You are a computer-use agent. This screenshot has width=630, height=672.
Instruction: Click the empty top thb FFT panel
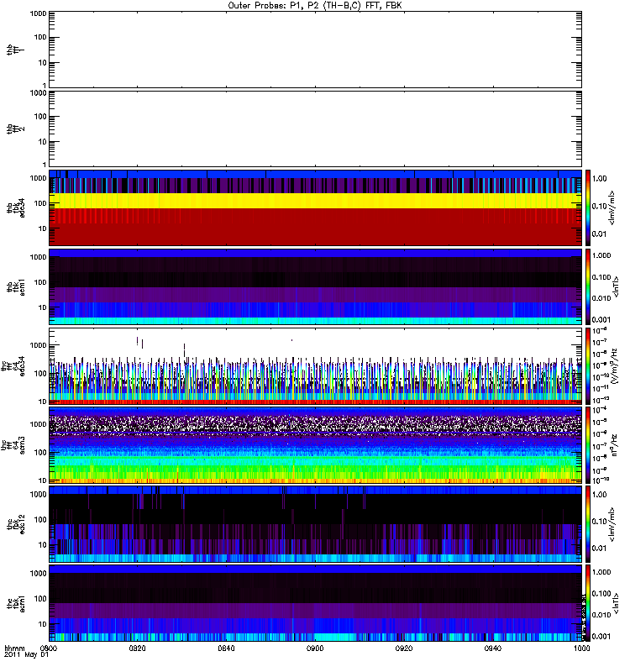coord(315,49)
